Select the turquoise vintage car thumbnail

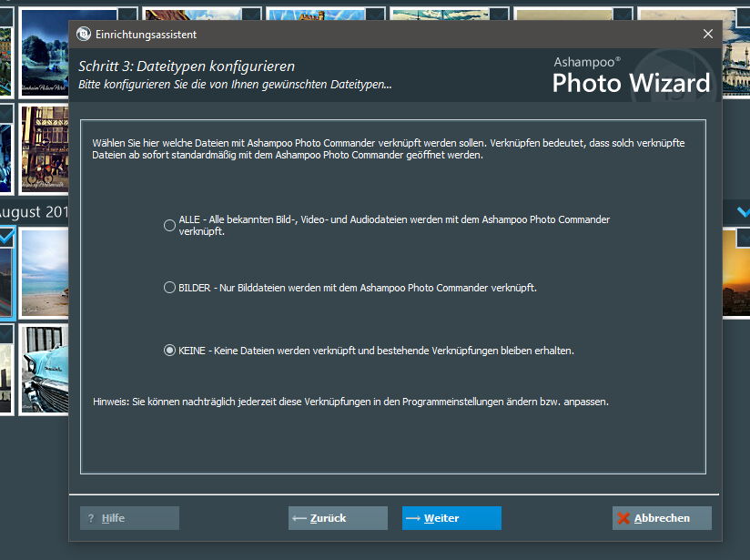44,369
